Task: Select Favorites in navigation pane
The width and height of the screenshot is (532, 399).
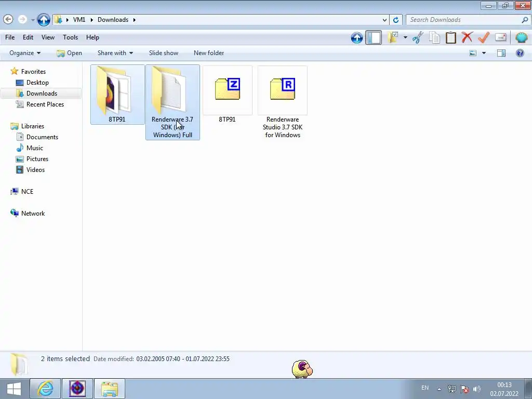Action: click(x=33, y=72)
